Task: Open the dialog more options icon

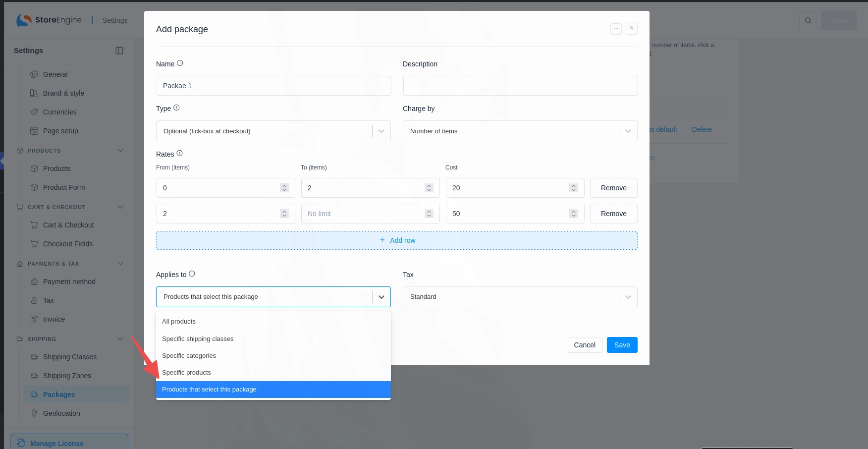Action: click(x=616, y=29)
